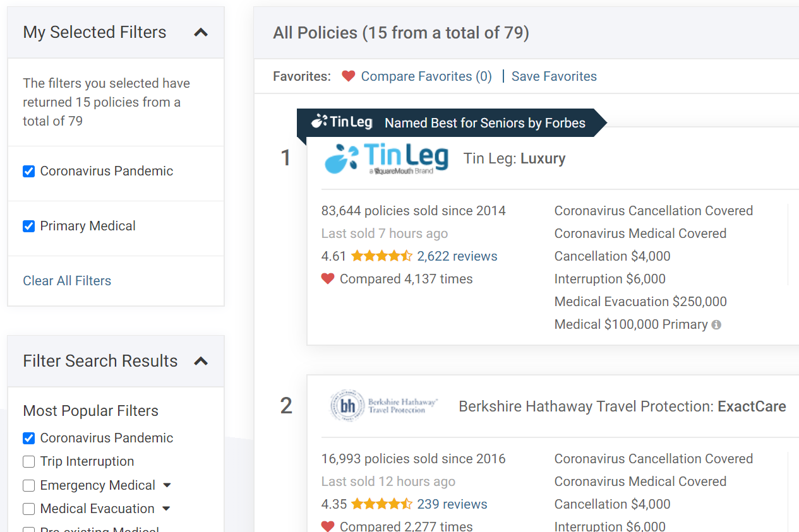Click the Most Popular Filters heading
The image size is (799, 532).
coord(91,411)
